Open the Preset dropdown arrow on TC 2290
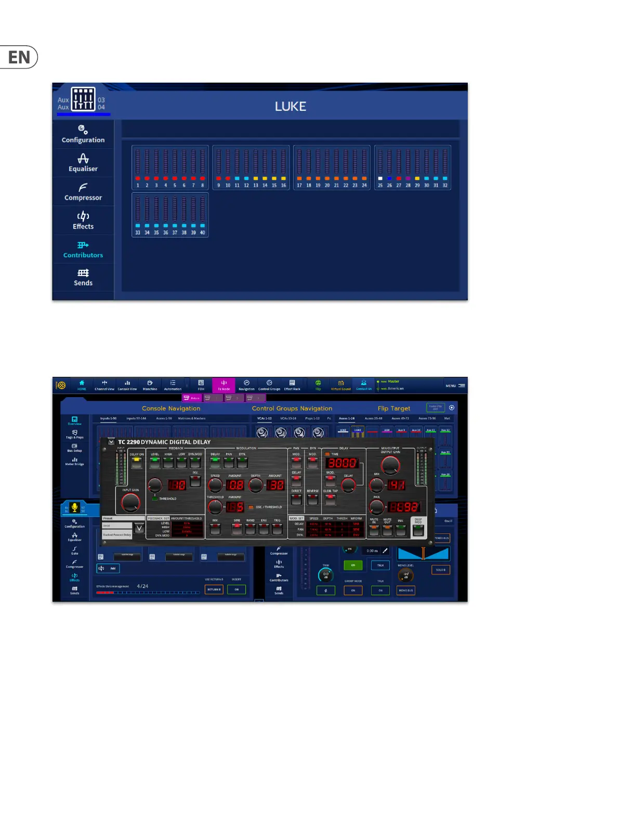The width and height of the screenshot is (619, 840). [x=139, y=528]
